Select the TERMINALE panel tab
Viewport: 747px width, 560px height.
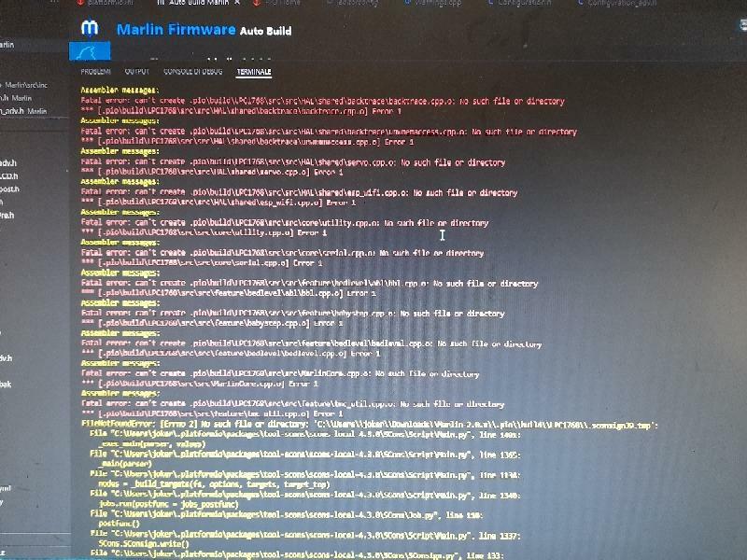[254, 72]
